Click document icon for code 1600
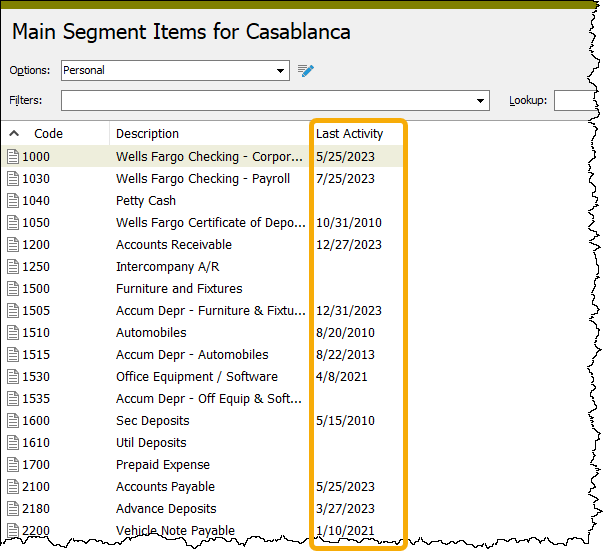The width and height of the screenshot is (605, 551). (x=13, y=421)
